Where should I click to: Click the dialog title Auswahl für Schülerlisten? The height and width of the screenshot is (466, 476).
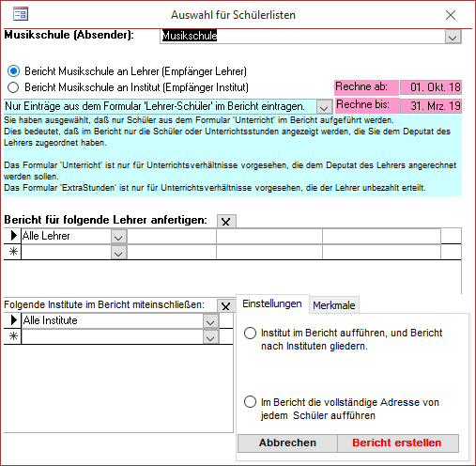233,15
